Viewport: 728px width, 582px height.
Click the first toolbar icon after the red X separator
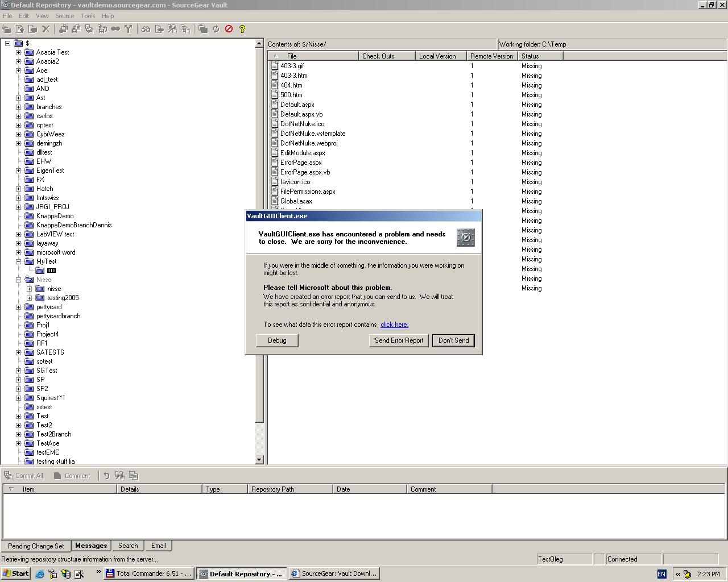tap(63, 29)
